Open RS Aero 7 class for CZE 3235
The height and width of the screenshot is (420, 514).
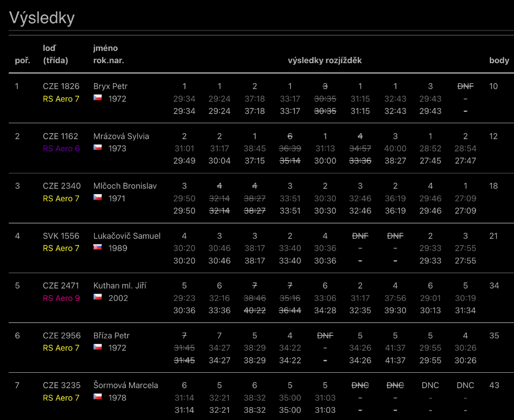point(61,398)
